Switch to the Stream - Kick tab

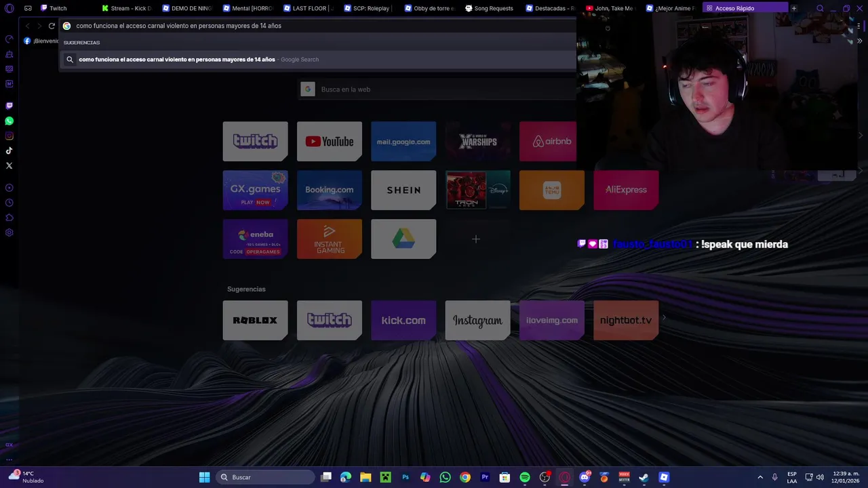tap(127, 8)
